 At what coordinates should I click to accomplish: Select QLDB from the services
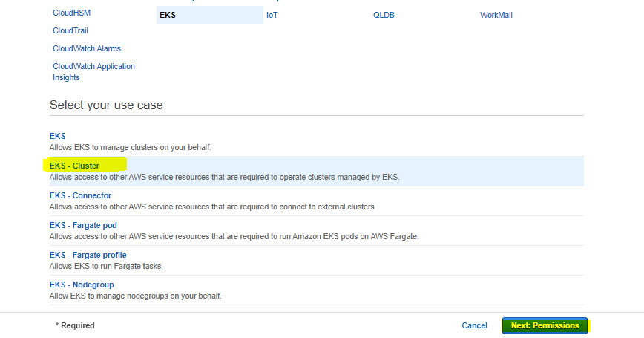pyautogui.click(x=384, y=15)
